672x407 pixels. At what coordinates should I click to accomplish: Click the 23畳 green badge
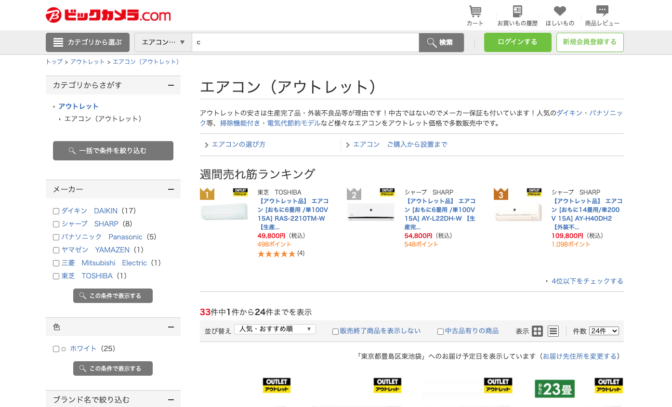pos(555,389)
